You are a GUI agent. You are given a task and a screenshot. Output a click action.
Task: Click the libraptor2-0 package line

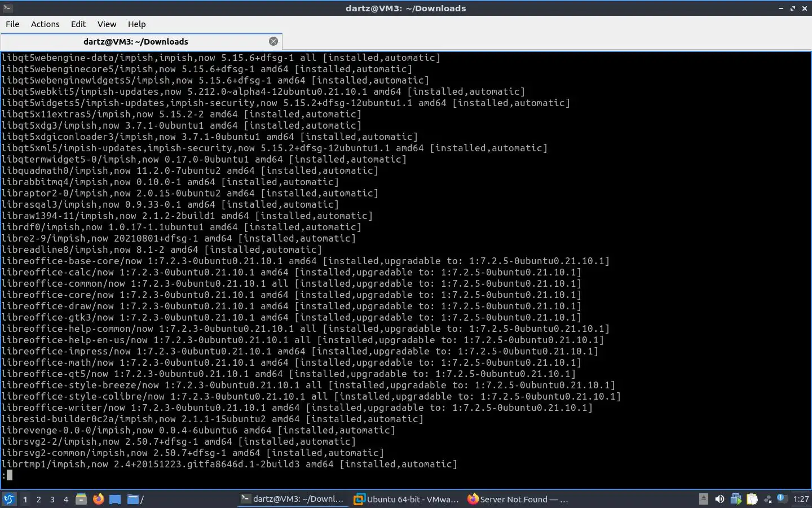point(190,193)
